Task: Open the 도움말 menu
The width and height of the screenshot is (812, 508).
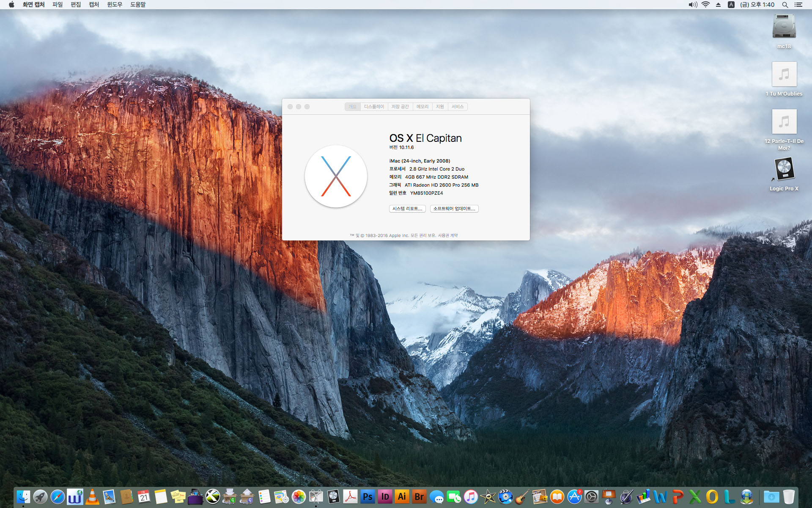Action: [x=137, y=5]
